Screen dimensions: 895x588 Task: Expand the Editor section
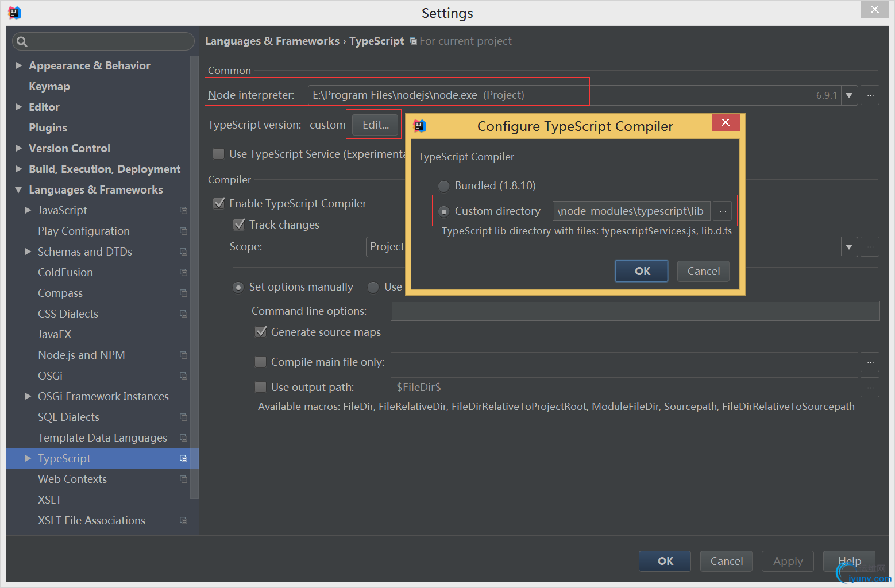(18, 107)
